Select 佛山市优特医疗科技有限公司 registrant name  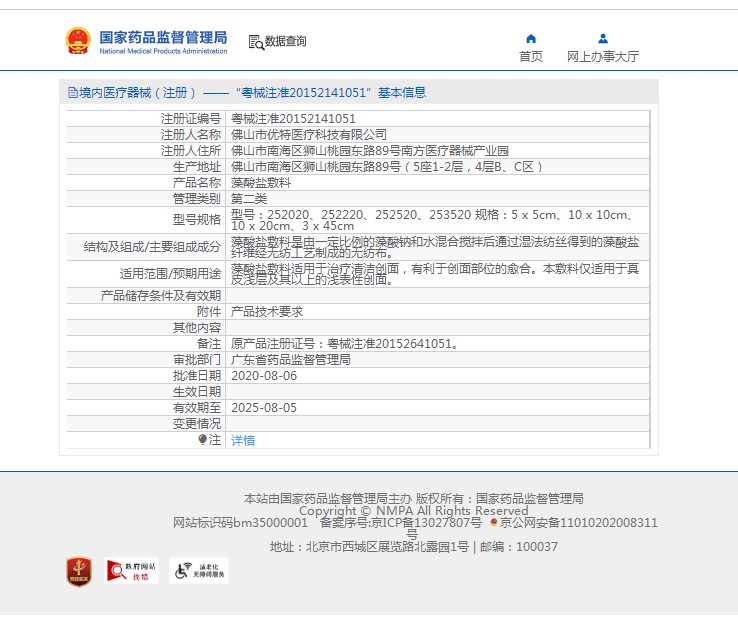tap(309, 135)
